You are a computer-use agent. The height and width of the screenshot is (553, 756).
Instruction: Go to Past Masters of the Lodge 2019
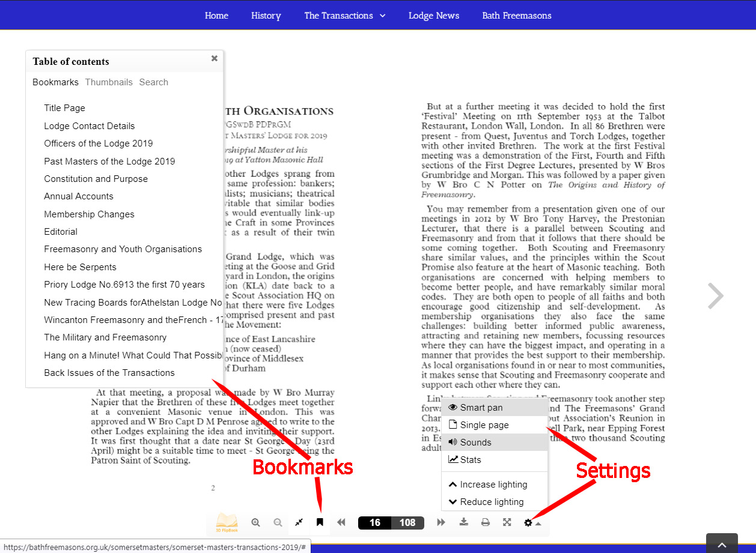point(109,162)
